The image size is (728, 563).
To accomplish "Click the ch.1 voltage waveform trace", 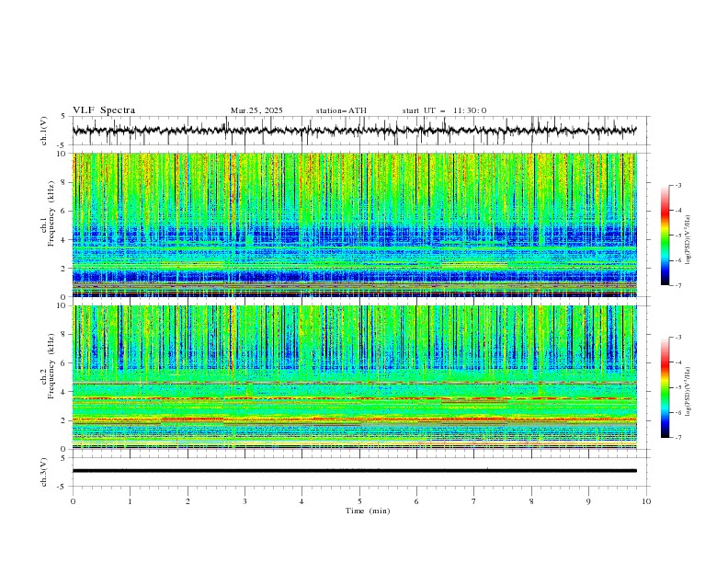I will [x=355, y=130].
